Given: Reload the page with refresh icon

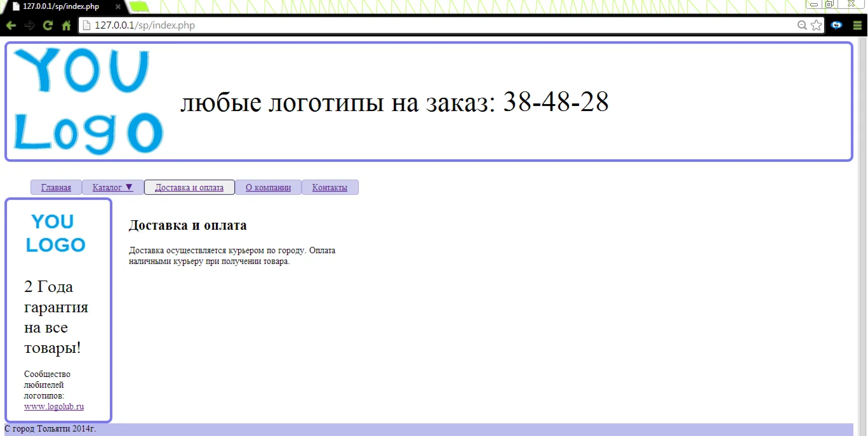Looking at the screenshot, I should click(x=48, y=26).
